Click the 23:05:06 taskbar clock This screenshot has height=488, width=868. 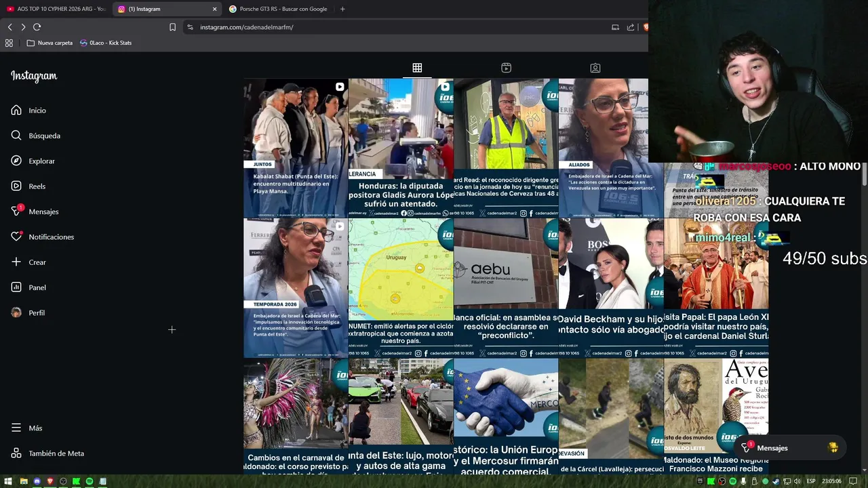(831, 481)
